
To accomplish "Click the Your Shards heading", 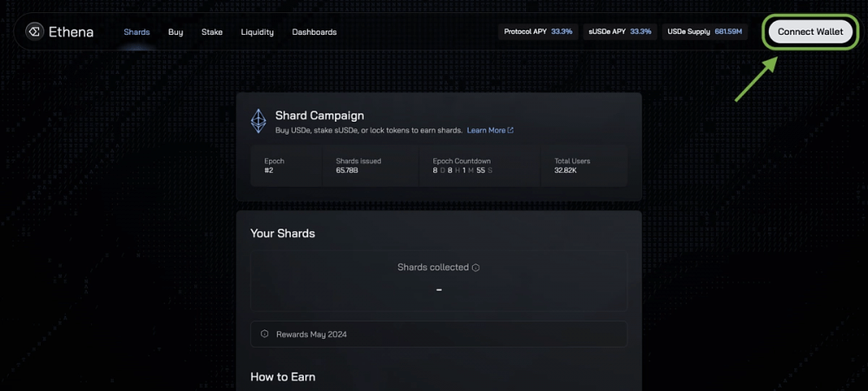I will [283, 234].
